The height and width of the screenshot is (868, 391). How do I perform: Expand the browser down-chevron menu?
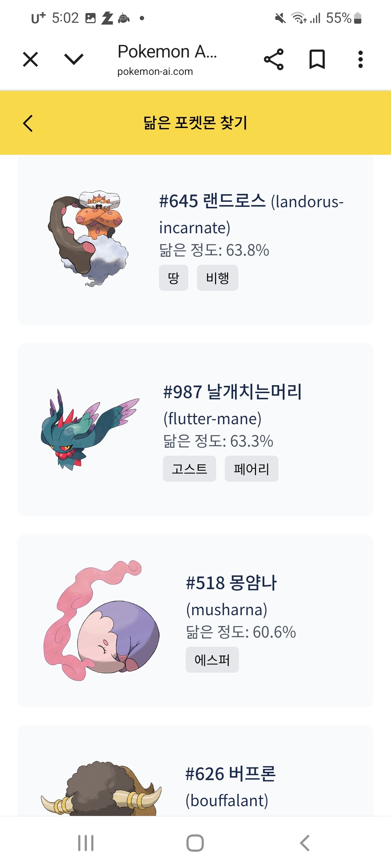coord(73,59)
